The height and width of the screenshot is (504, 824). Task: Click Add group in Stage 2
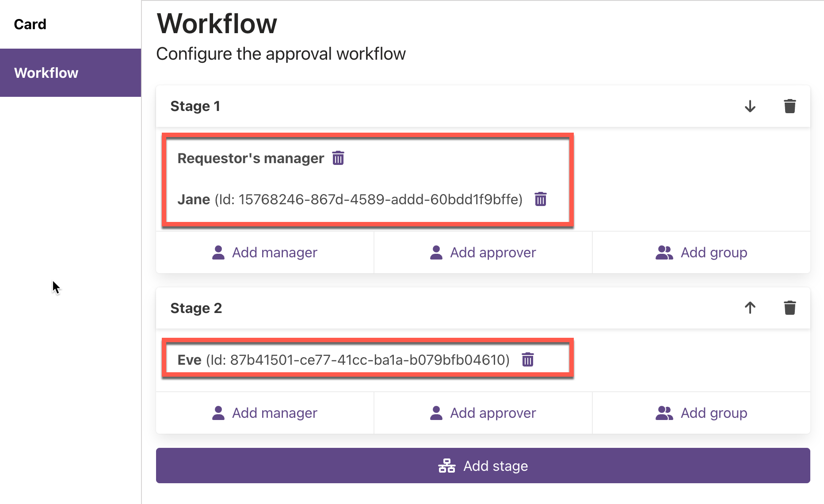713,412
